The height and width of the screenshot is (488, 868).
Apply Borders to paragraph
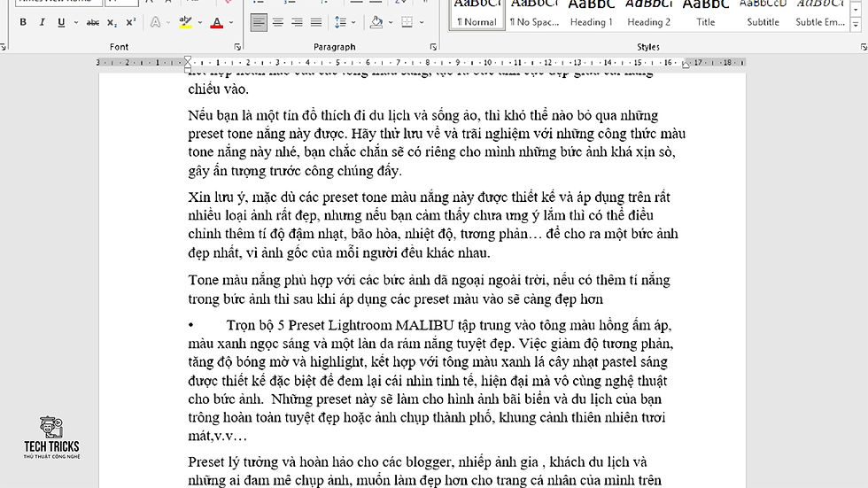pyautogui.click(x=407, y=22)
